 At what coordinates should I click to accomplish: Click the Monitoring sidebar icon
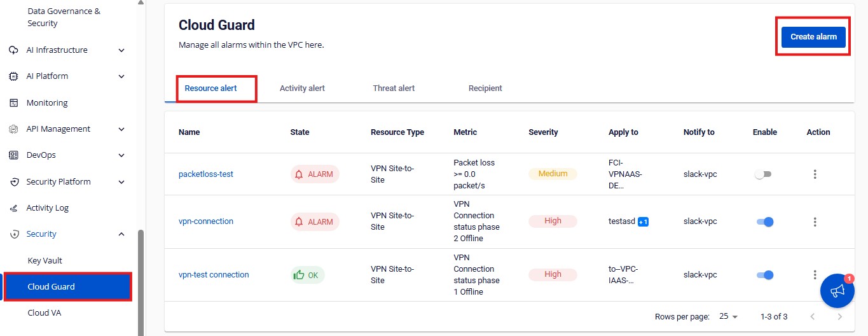(x=13, y=103)
